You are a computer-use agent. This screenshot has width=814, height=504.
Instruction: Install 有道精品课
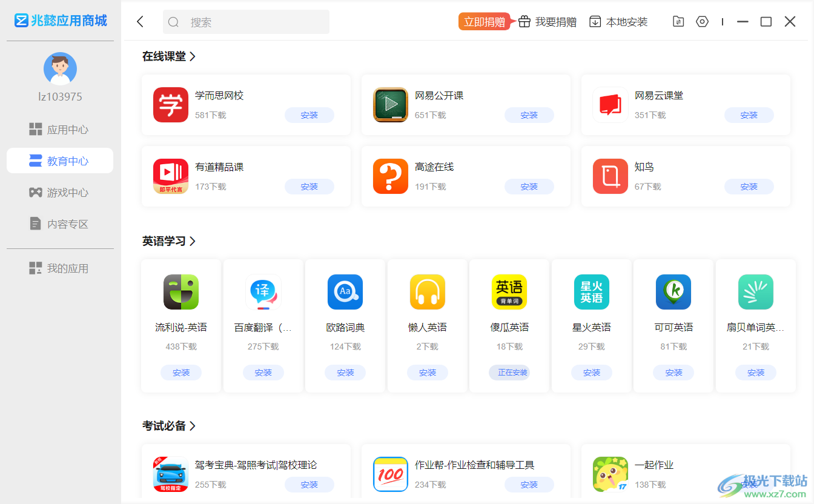309,187
